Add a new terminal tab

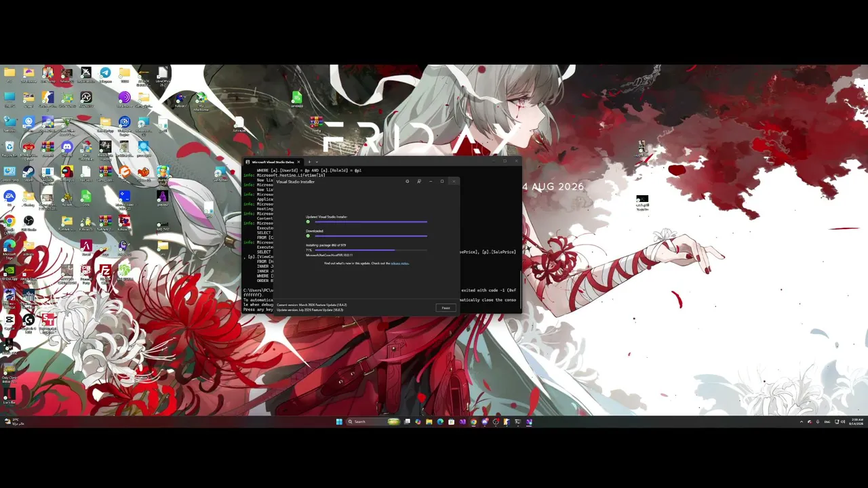[x=309, y=162]
